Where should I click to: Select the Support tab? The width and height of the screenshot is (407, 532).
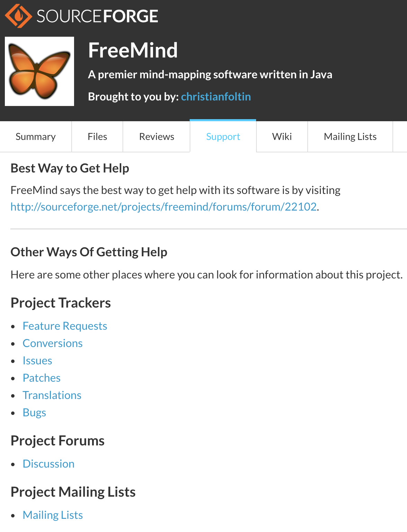[x=223, y=136]
